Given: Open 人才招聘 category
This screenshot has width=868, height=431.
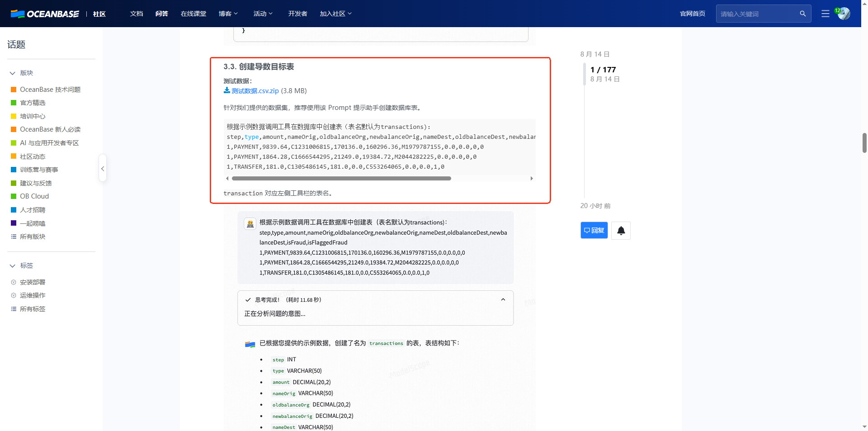Looking at the screenshot, I should pos(33,210).
